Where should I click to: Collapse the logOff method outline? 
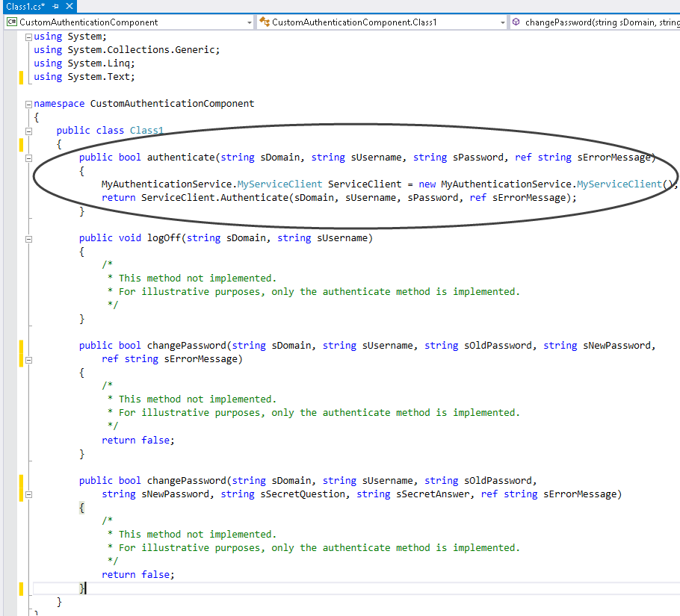(28, 239)
